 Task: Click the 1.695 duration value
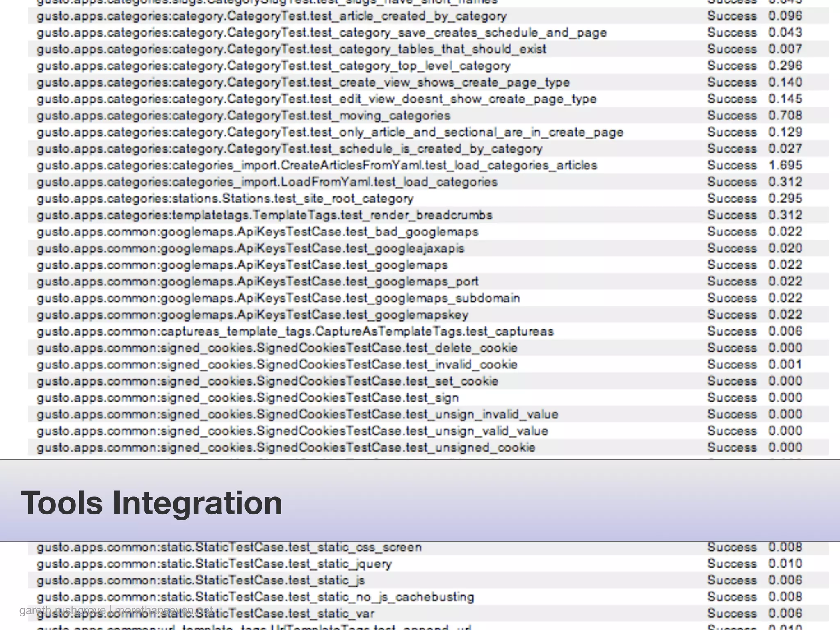[x=785, y=165]
